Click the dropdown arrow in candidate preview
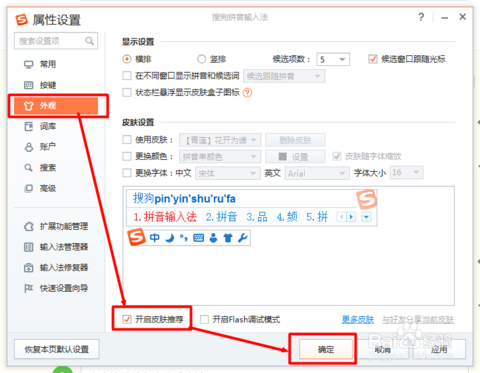Screen dimensions: 480x373 pos(366,217)
